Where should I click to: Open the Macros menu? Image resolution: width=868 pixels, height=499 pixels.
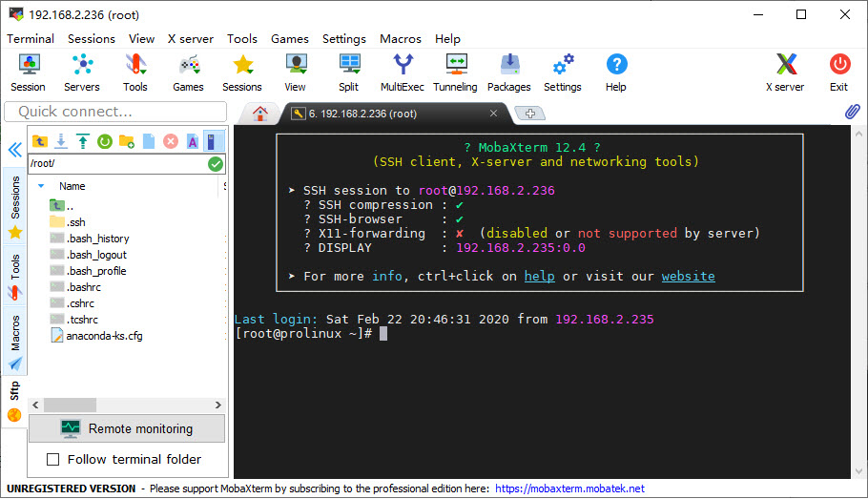(400, 39)
